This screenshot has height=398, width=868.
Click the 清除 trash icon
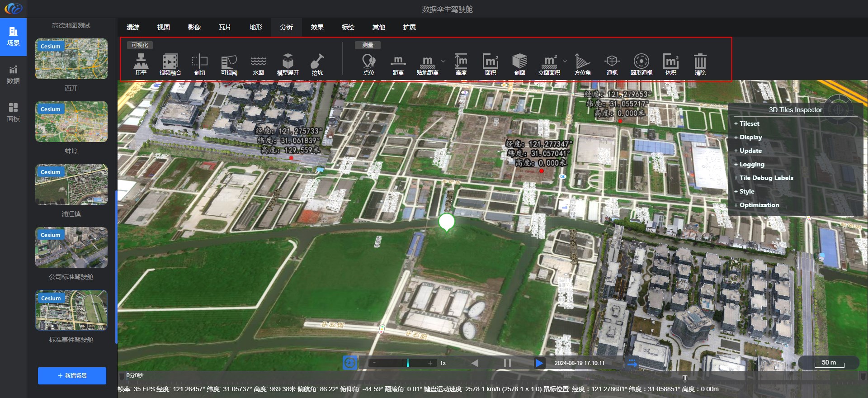click(700, 64)
